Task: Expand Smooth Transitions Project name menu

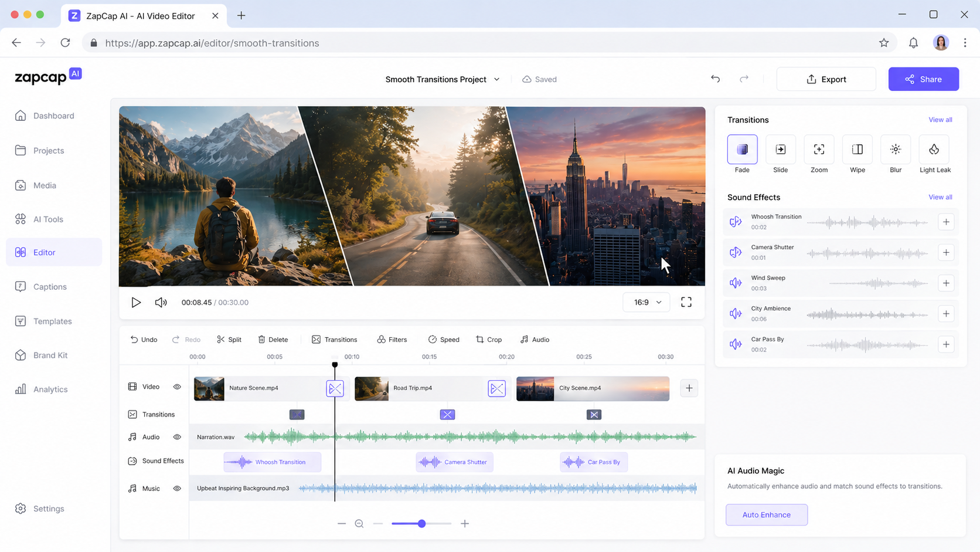Action: pos(443,79)
